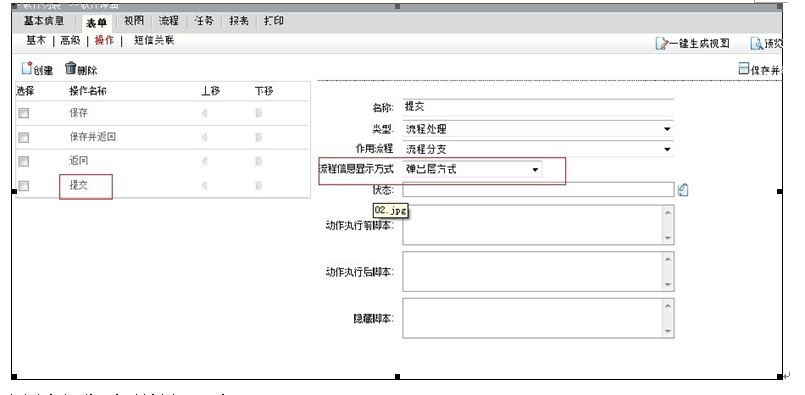This screenshot has height=395, width=805.
Task: Click the 动作执行前脚本 text area
Action: pyautogui.click(x=538, y=225)
